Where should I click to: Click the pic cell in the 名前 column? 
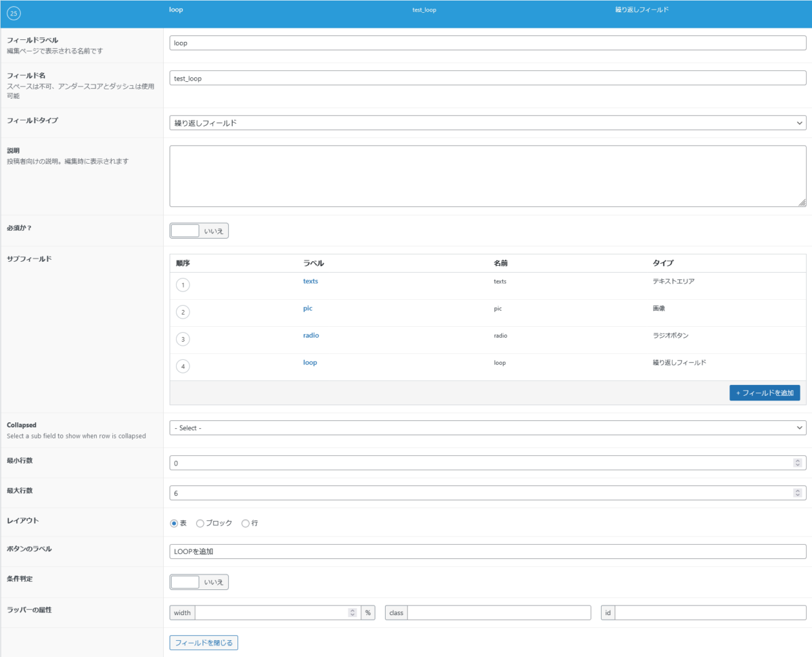(498, 309)
